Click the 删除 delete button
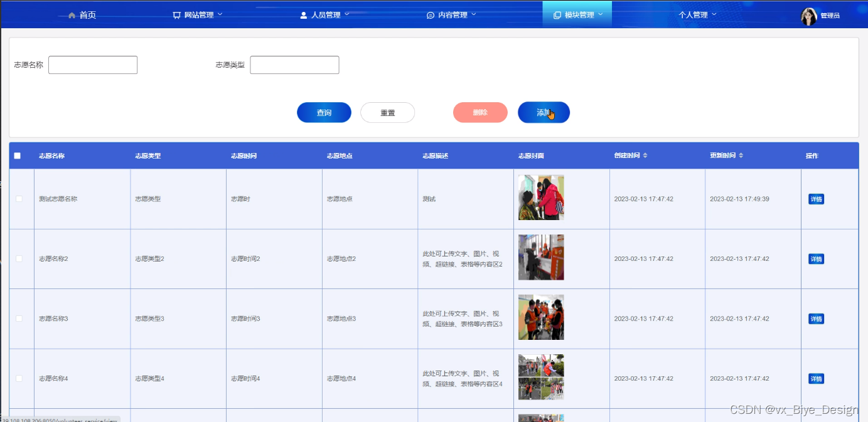 click(x=480, y=112)
